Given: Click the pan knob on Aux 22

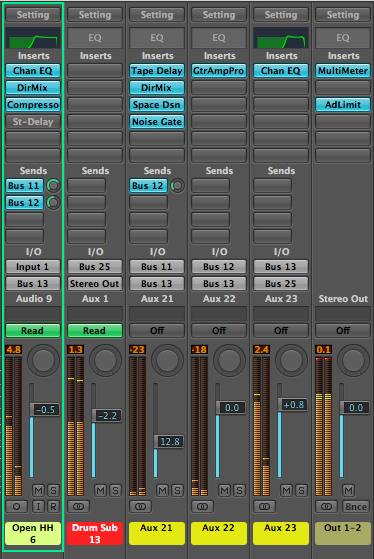Looking at the screenshot, I should (x=230, y=360).
